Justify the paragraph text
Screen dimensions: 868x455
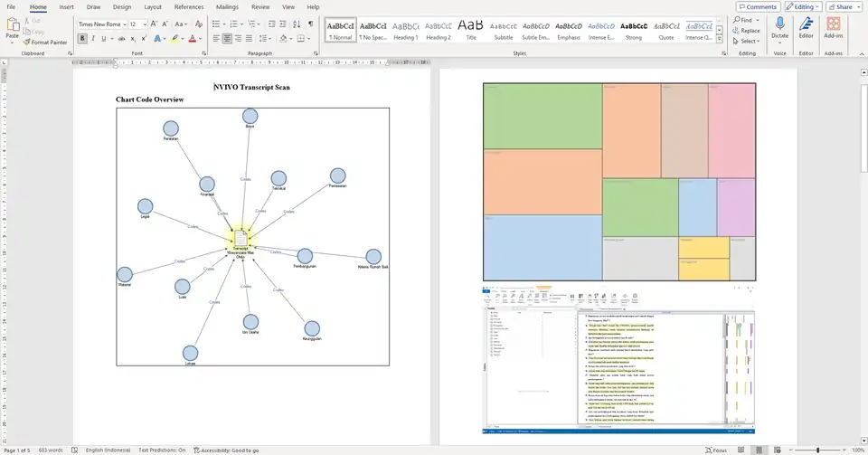point(250,39)
